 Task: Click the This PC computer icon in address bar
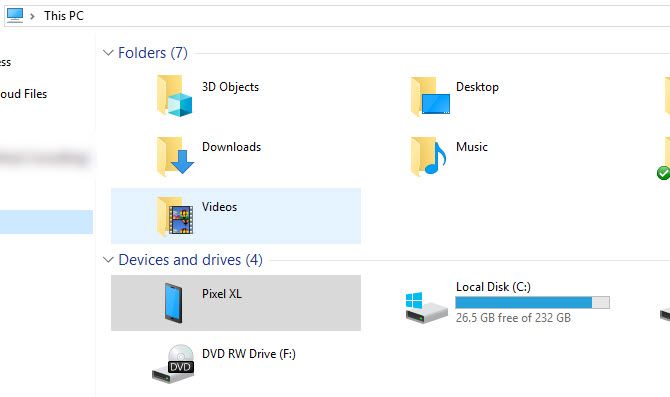click(x=15, y=15)
